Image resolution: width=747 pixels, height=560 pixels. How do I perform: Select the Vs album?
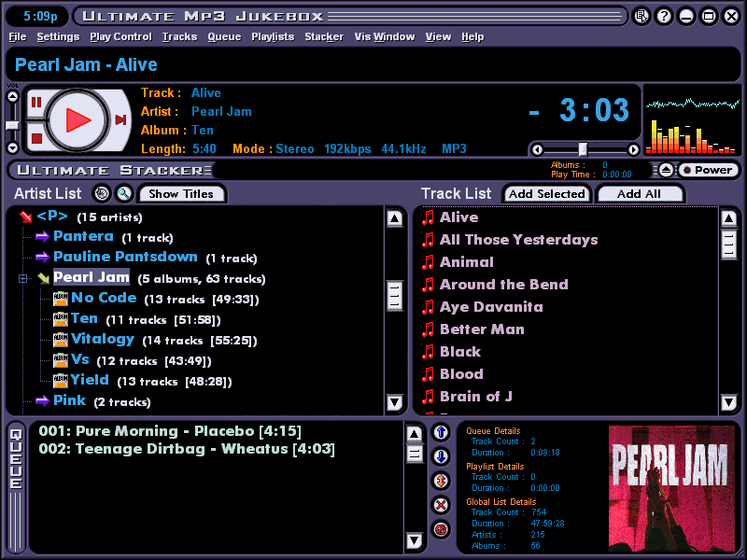(x=80, y=359)
